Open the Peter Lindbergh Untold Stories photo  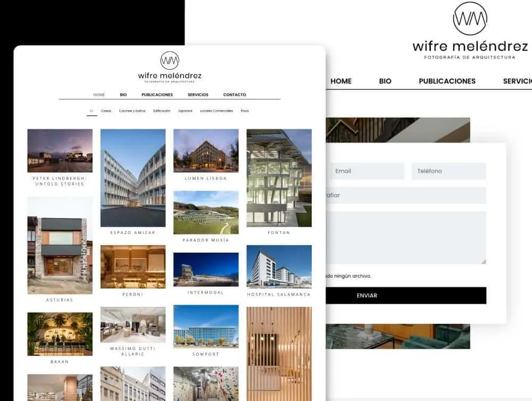click(x=60, y=151)
